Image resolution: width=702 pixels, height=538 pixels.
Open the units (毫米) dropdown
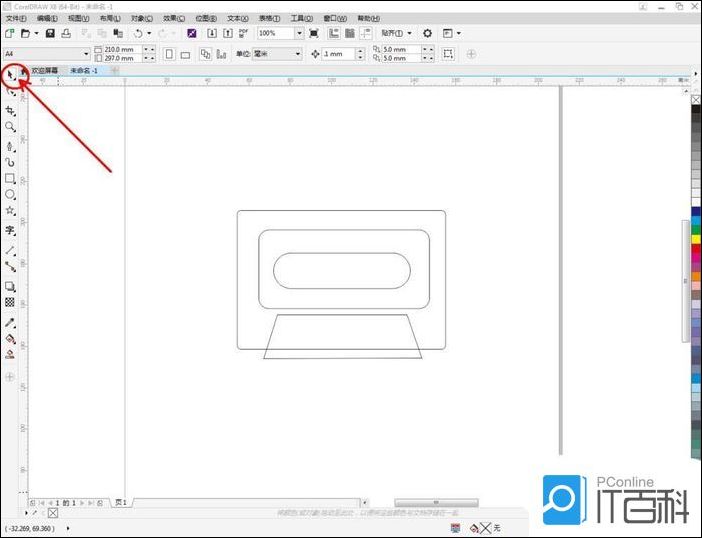298,54
